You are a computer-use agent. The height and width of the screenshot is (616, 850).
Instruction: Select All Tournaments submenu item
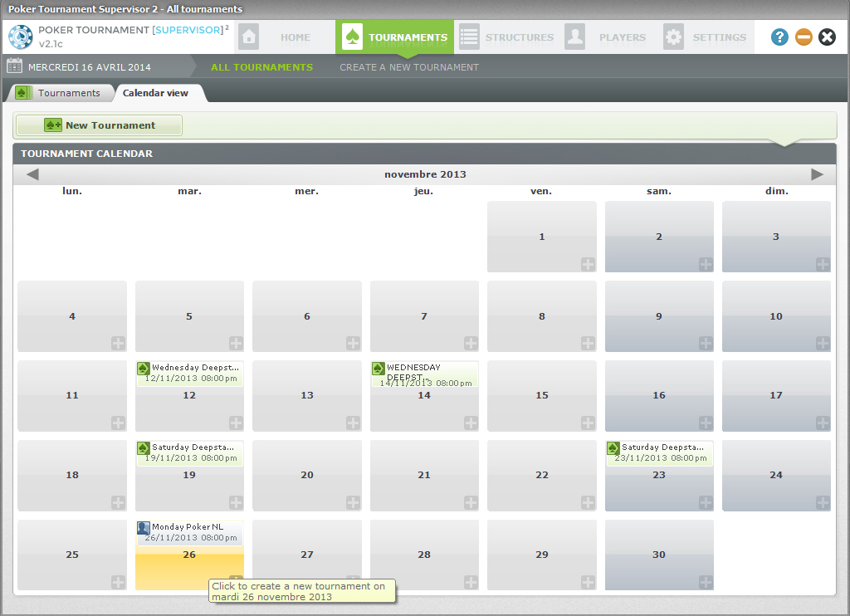(261, 67)
